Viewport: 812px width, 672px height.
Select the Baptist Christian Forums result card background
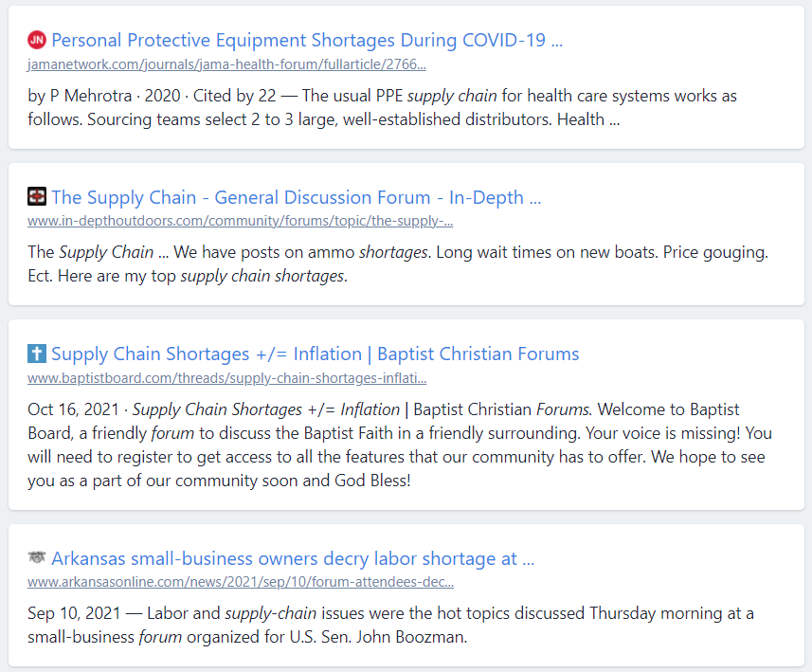coord(406,415)
